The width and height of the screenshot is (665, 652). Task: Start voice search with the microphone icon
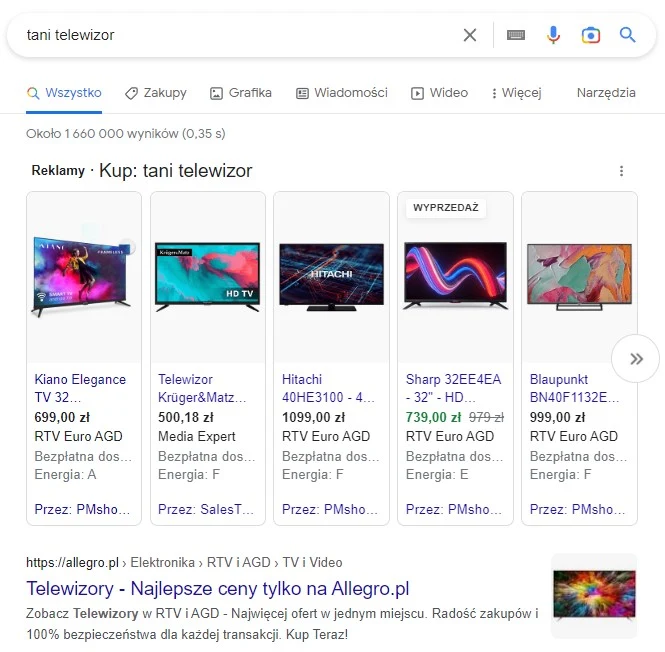coord(553,35)
